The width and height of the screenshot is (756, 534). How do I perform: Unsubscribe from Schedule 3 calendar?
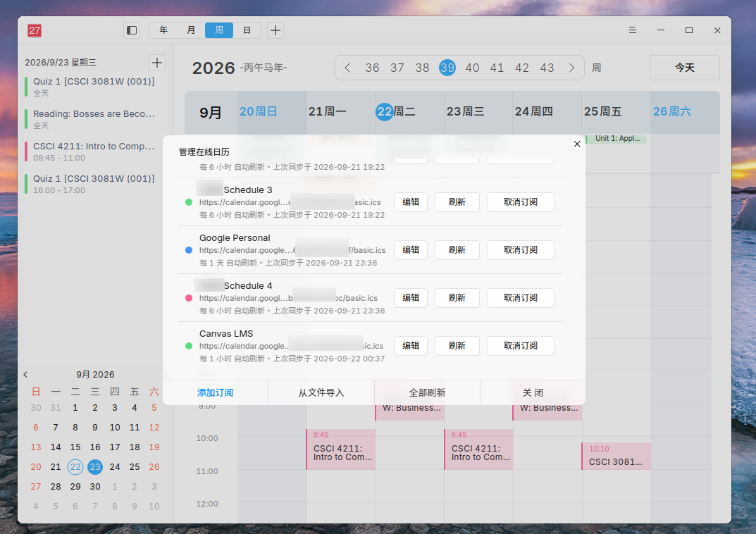point(521,202)
